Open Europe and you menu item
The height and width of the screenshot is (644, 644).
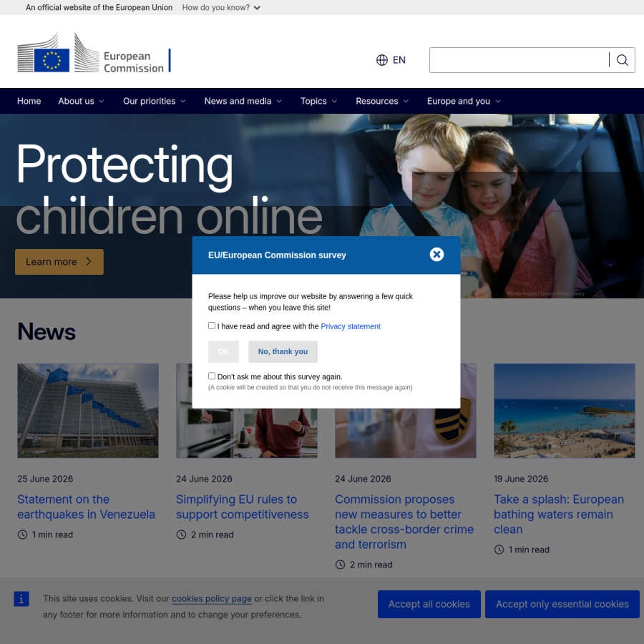(x=459, y=101)
